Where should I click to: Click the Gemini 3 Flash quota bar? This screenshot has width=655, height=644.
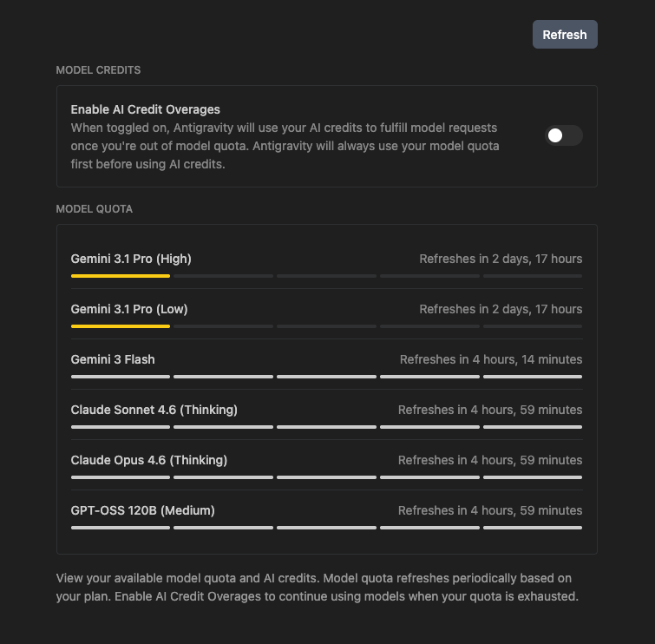pyautogui.click(x=327, y=377)
